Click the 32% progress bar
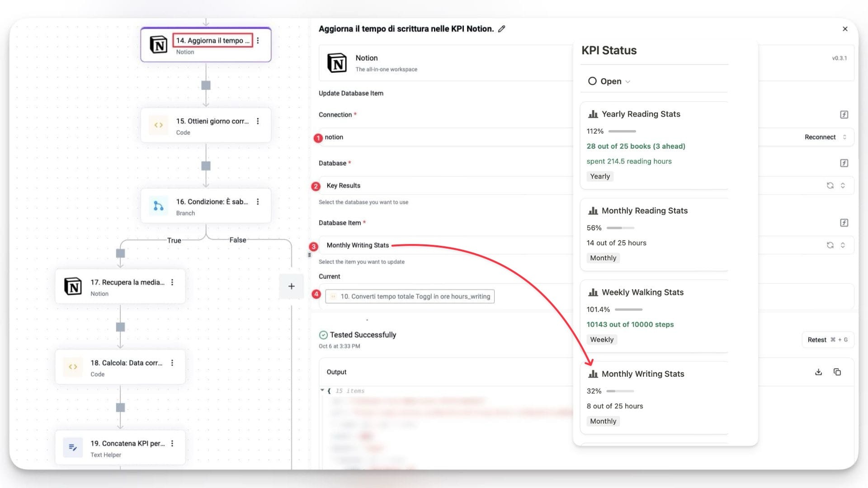Viewport: 868px width, 488px height. (620, 391)
